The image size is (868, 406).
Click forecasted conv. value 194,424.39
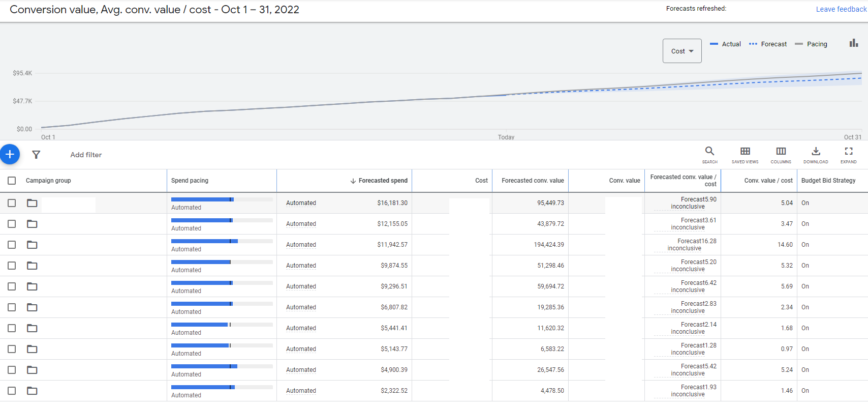[549, 245]
